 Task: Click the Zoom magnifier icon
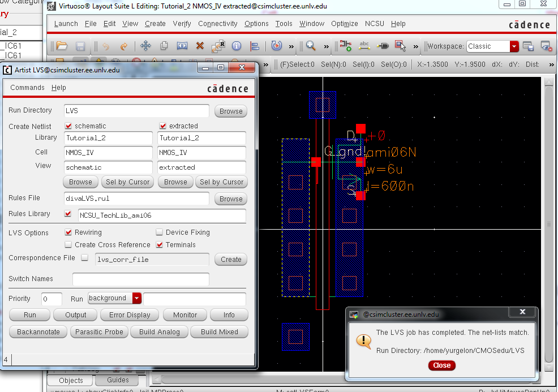pos(311,46)
